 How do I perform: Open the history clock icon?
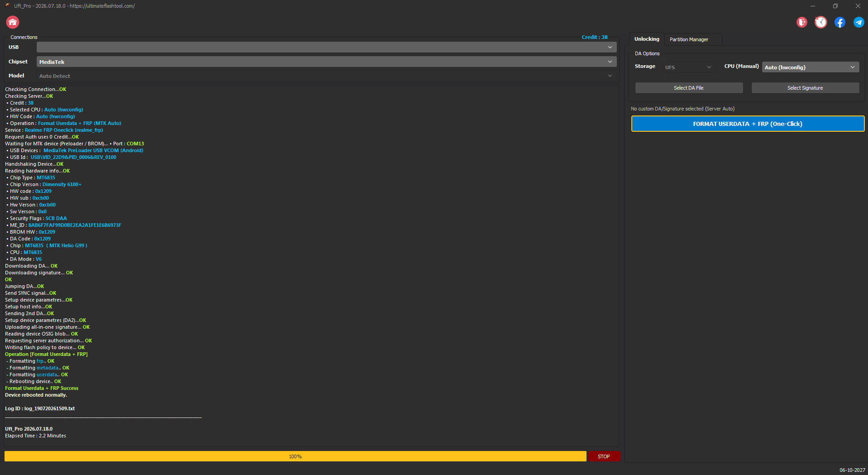click(x=821, y=22)
